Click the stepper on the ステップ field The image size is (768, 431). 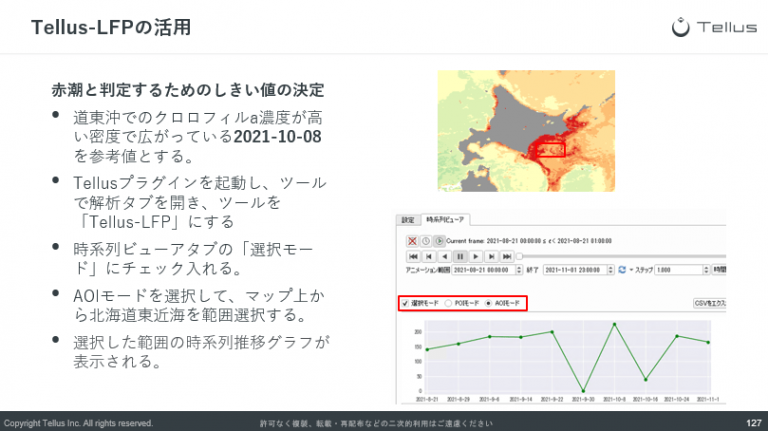click(x=706, y=270)
